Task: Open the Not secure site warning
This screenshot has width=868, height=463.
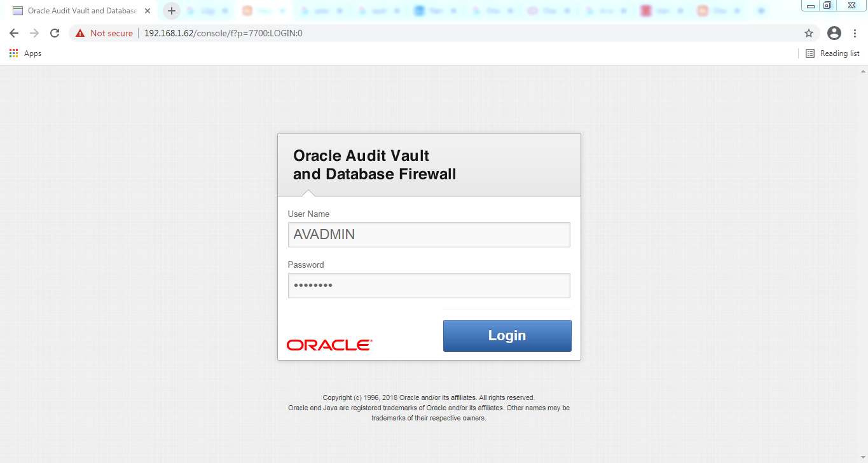Action: [x=104, y=33]
